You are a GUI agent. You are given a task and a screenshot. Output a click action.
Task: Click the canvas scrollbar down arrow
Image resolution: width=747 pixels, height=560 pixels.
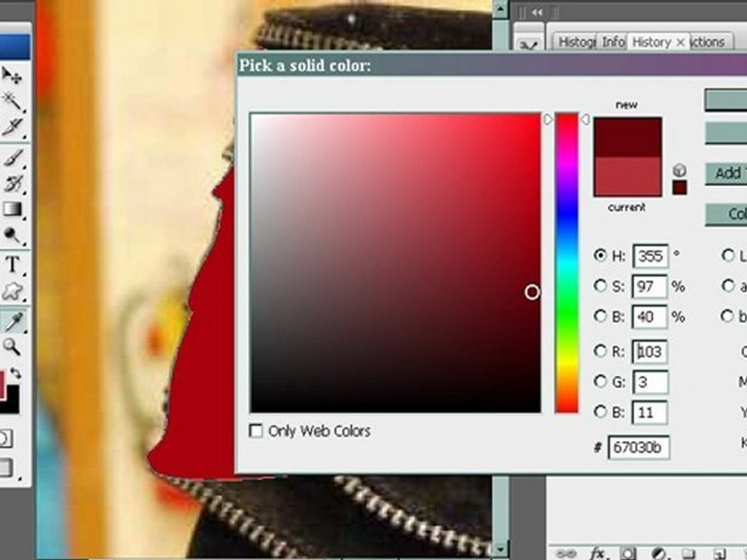tap(500, 550)
